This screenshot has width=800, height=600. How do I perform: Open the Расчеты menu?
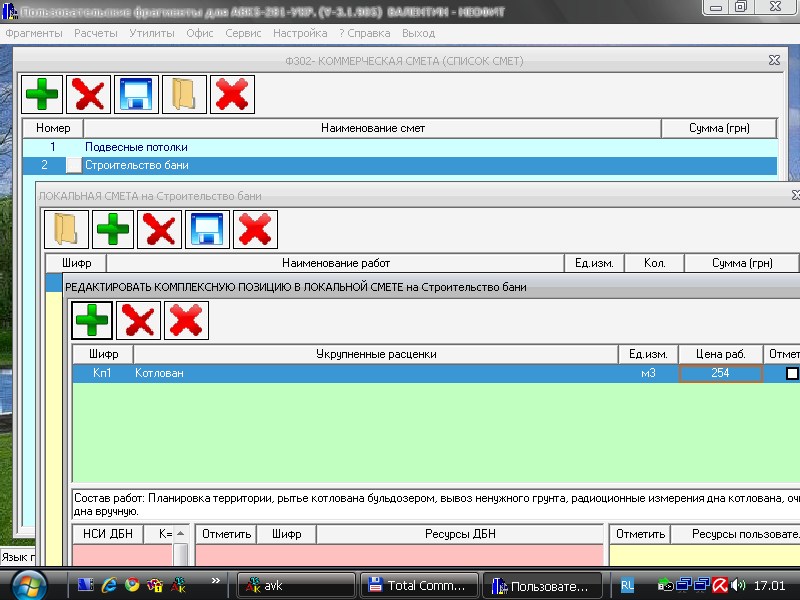(96, 33)
